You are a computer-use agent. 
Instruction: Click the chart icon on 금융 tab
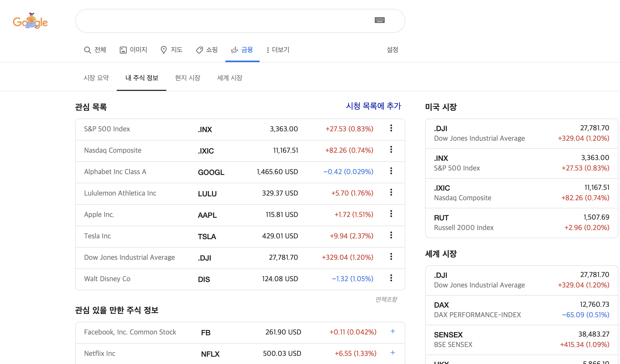point(235,50)
